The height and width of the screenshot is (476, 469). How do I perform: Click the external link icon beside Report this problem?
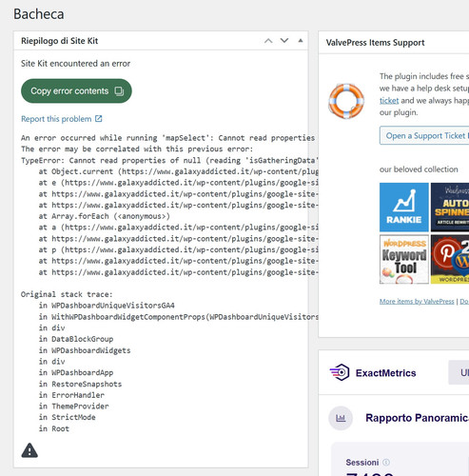(99, 119)
